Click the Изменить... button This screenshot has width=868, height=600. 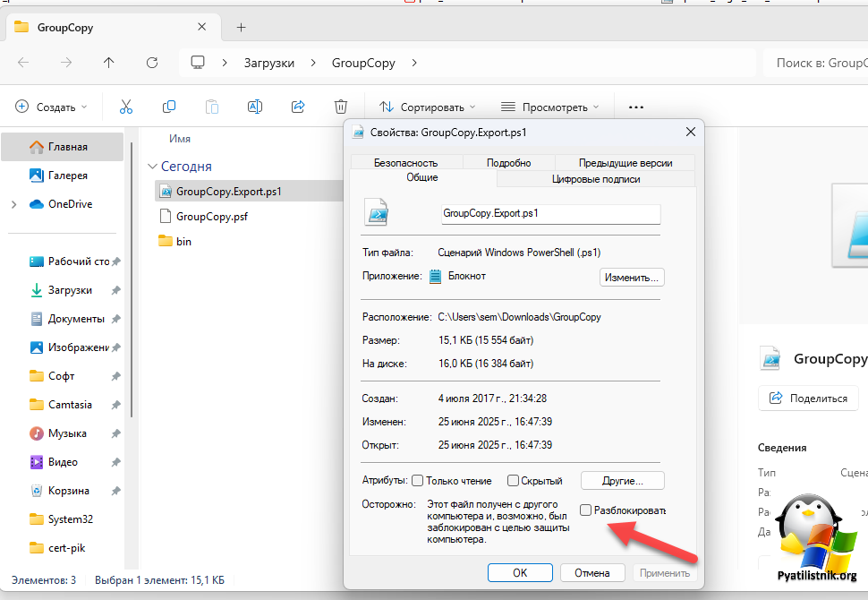click(632, 278)
